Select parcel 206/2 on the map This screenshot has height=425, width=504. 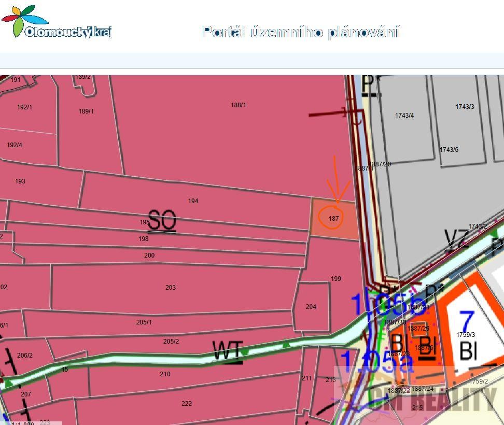pos(25,356)
